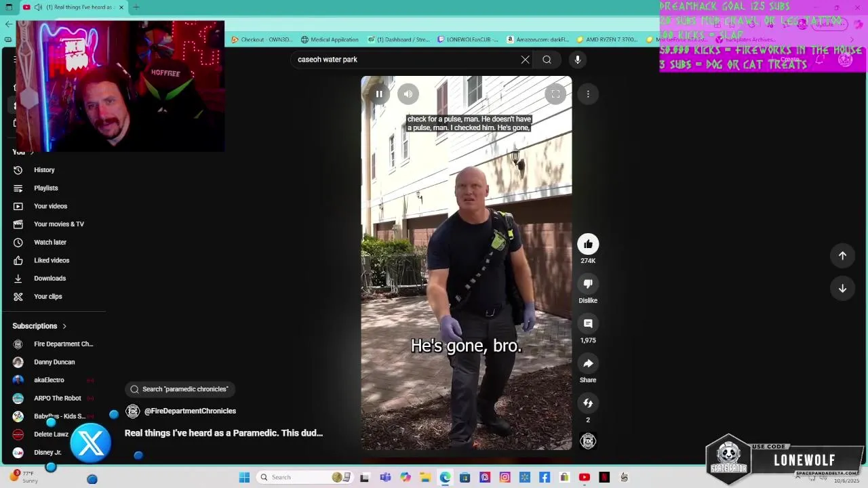868x488 pixels.
Task: Share this Short
Action: click(588, 363)
